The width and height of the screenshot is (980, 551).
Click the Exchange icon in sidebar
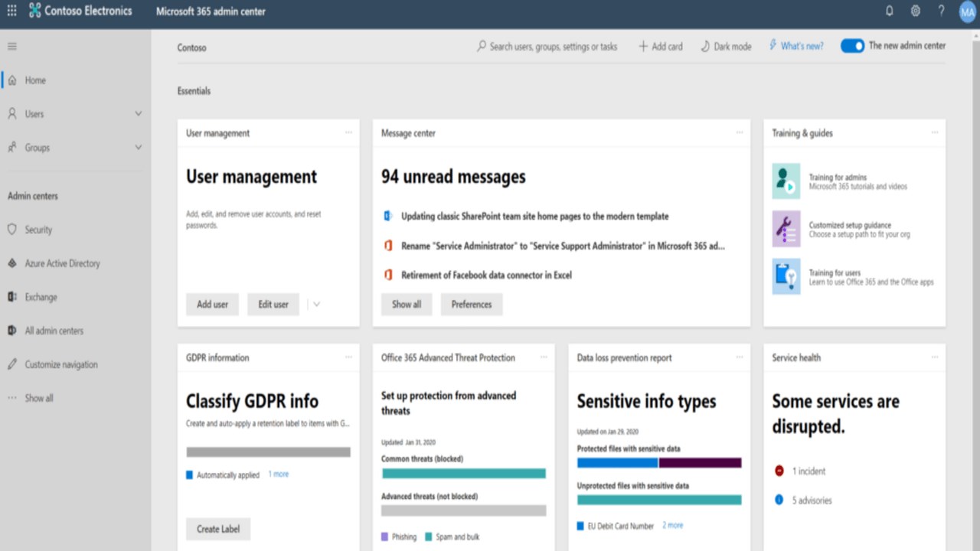(x=12, y=297)
